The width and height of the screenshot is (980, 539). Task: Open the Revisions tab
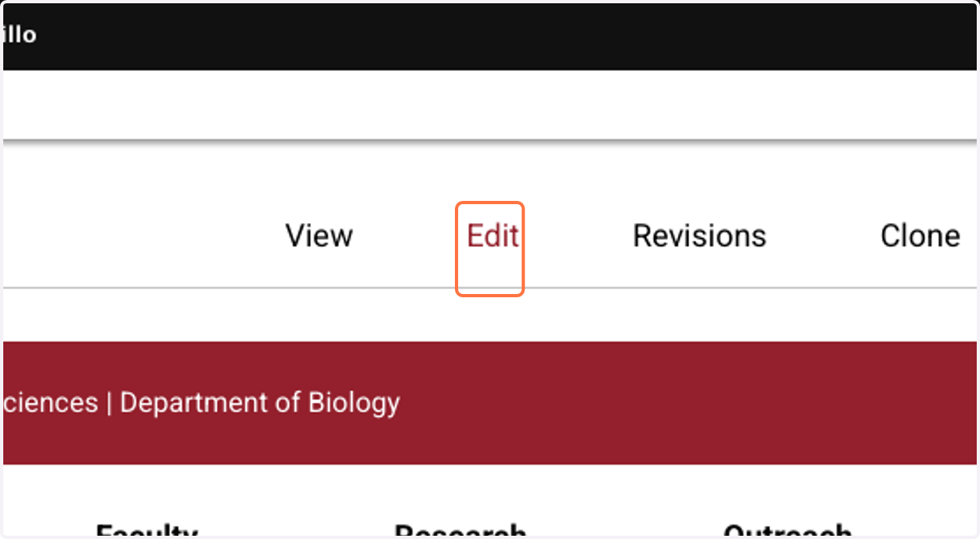(x=700, y=236)
